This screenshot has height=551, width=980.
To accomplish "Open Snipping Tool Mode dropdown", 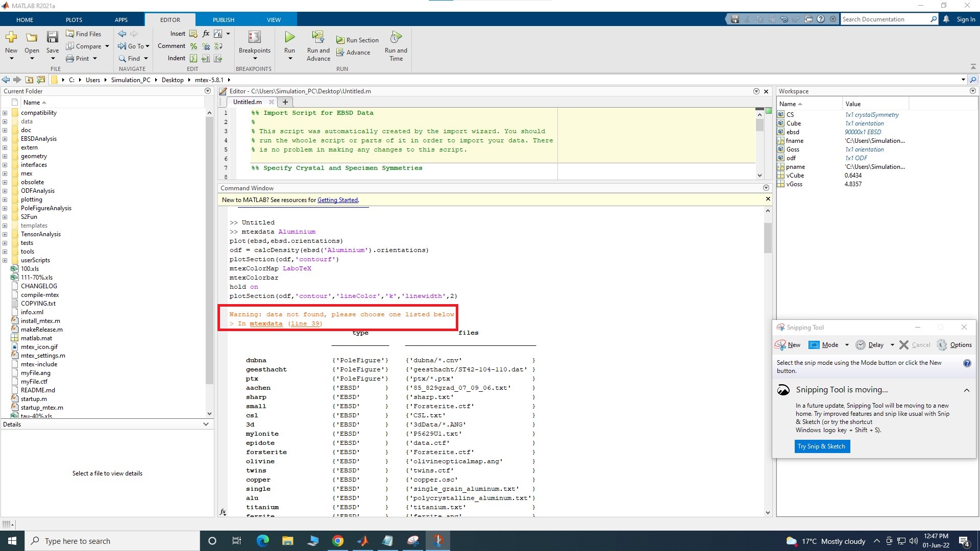I will coord(847,345).
